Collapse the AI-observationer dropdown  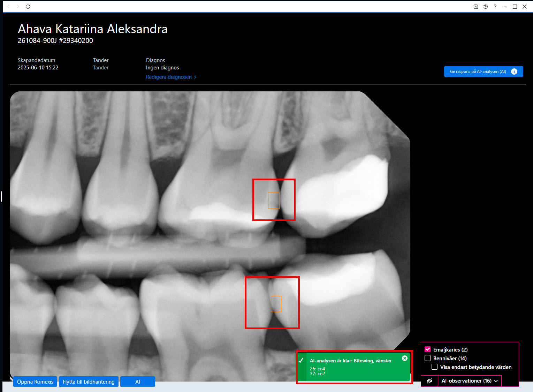click(x=470, y=381)
